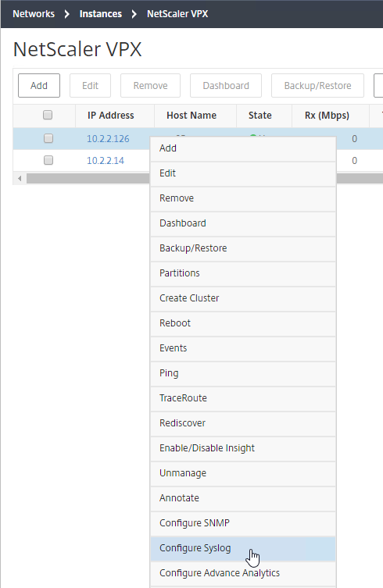The image size is (383, 588).
Task: Choose Configure Syslog from context menu
Action: coord(243,548)
